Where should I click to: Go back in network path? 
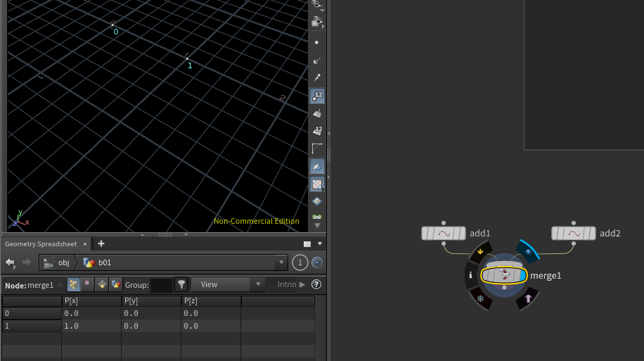11,262
